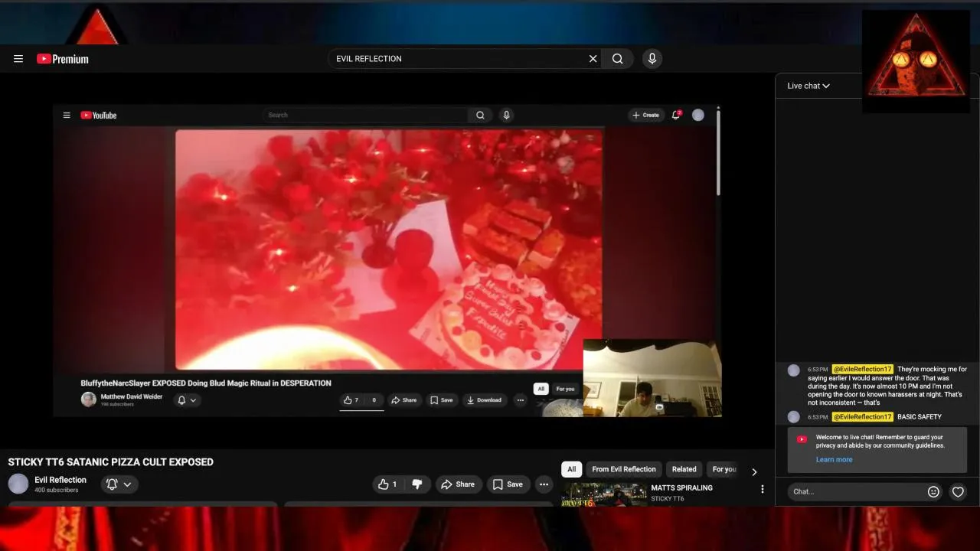Select inner All chip
980x551 pixels.
[x=541, y=389]
